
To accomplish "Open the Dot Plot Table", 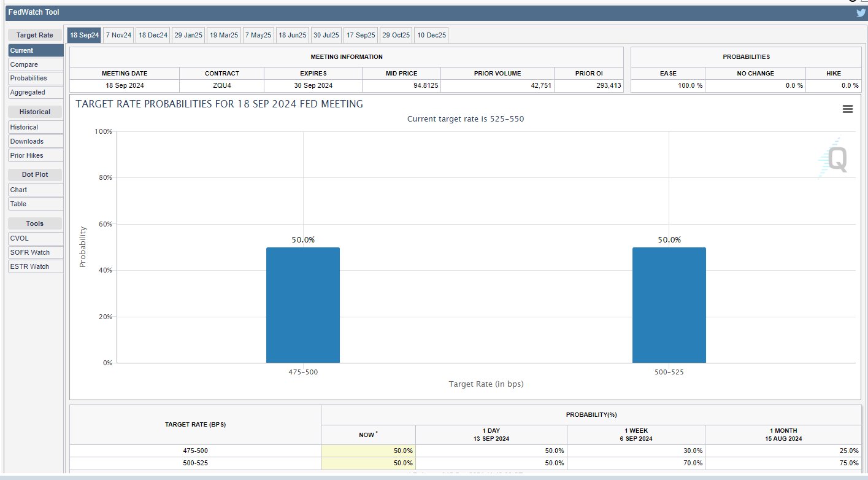I will click(x=36, y=204).
